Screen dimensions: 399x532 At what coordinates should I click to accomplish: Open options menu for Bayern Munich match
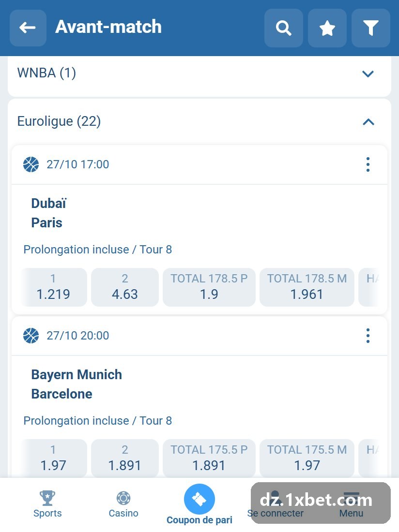point(368,336)
